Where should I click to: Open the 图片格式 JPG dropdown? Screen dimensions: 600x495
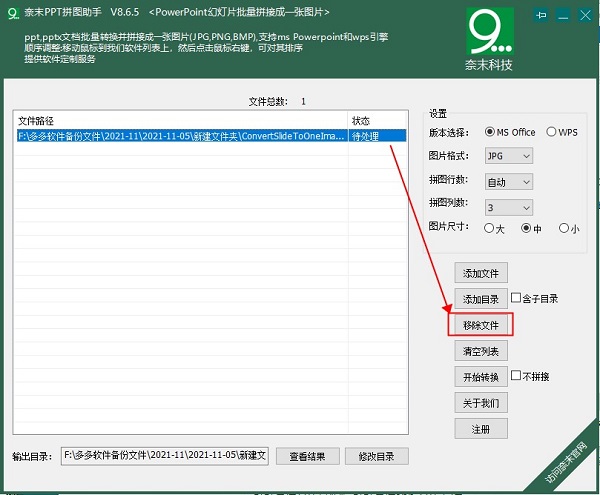click(509, 156)
